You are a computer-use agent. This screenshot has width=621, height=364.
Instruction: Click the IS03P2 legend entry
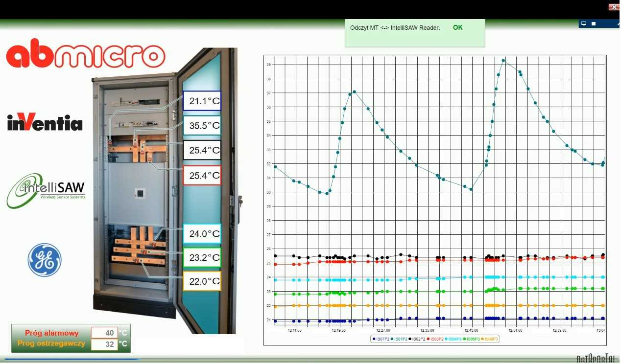click(x=436, y=339)
